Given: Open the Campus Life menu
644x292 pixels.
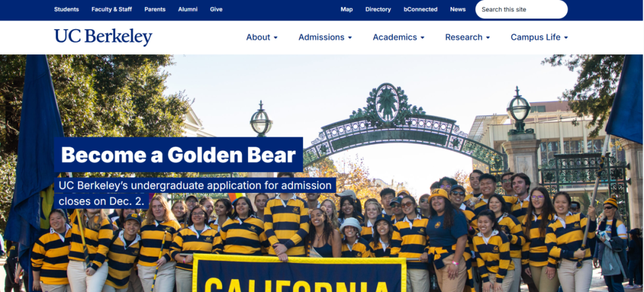Looking at the screenshot, I should click(x=535, y=37).
